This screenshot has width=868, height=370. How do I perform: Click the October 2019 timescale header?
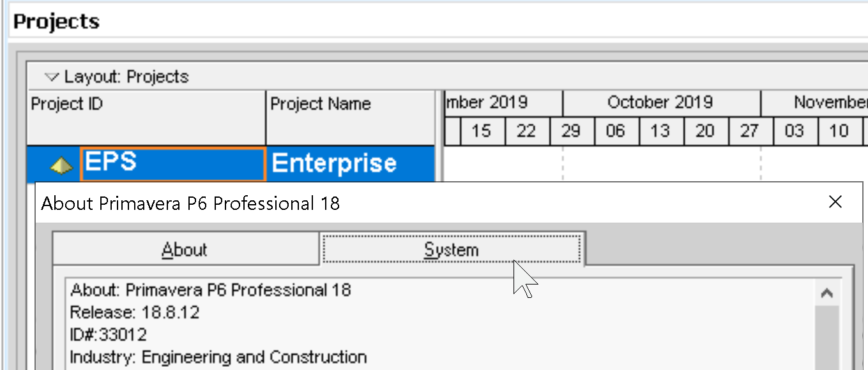point(660,102)
